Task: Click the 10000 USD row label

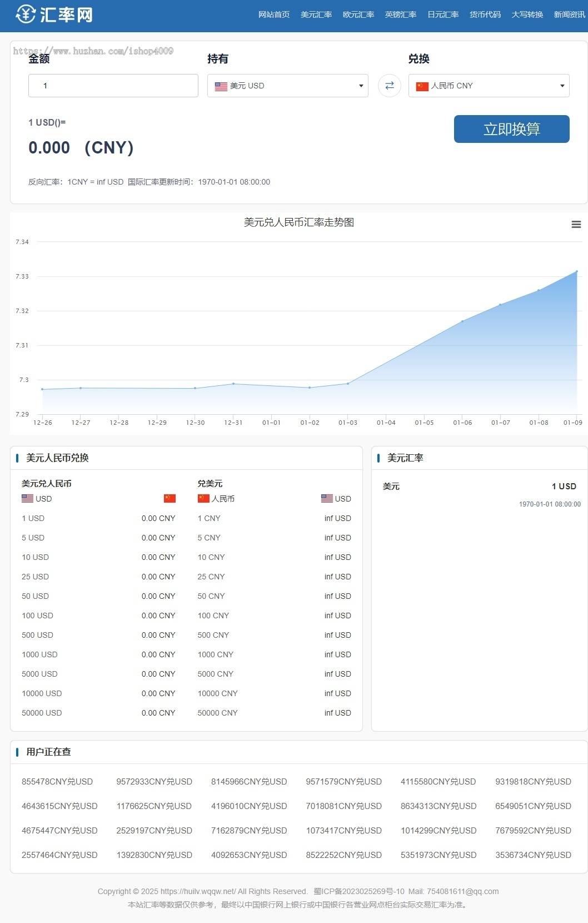Action: 42,693
